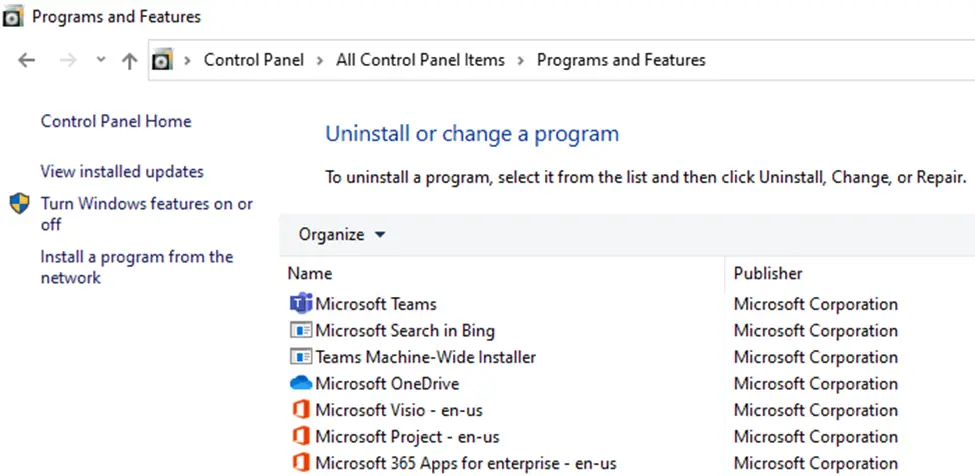Navigate to Control Panel breadcrumb
This screenshot has height=476, width=975.
pyautogui.click(x=254, y=60)
